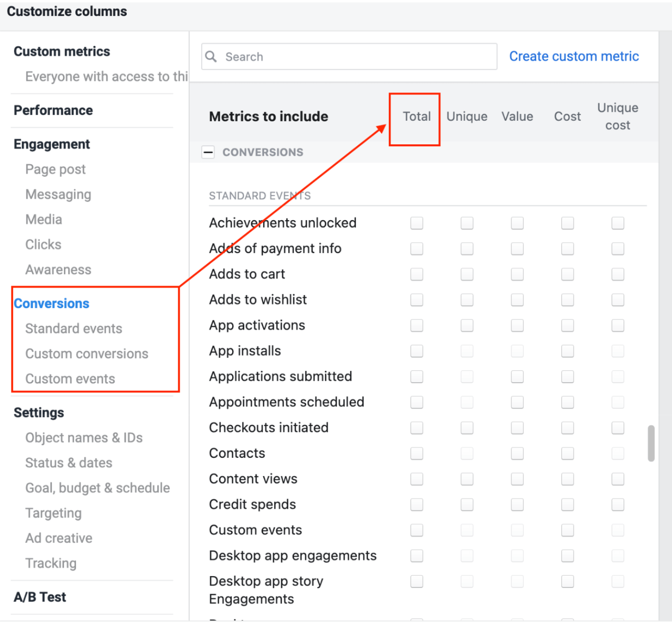672x625 pixels.
Task: Click the Total column header
Action: (417, 116)
